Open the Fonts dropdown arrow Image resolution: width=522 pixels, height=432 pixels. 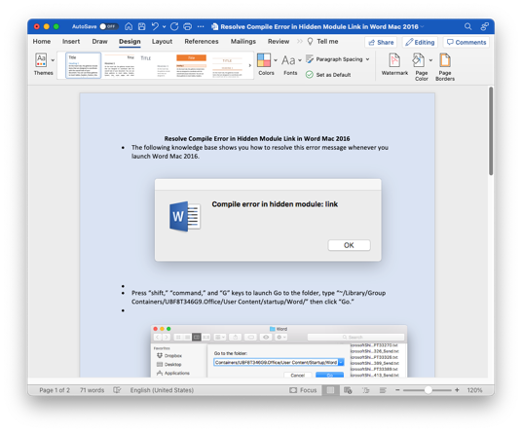300,60
